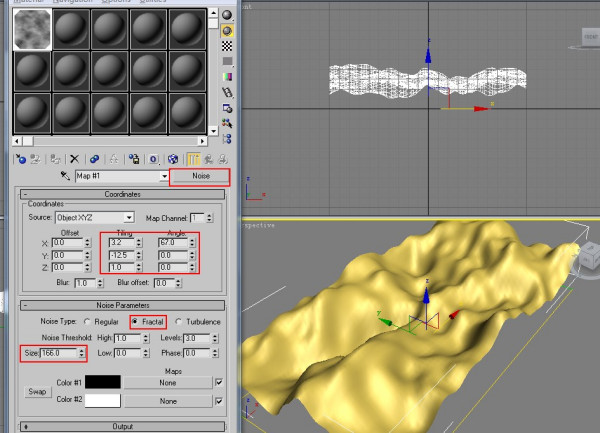Screen dimensions: 600x433
Task: Click Go Forward to Sibling icon
Action: [223, 159]
